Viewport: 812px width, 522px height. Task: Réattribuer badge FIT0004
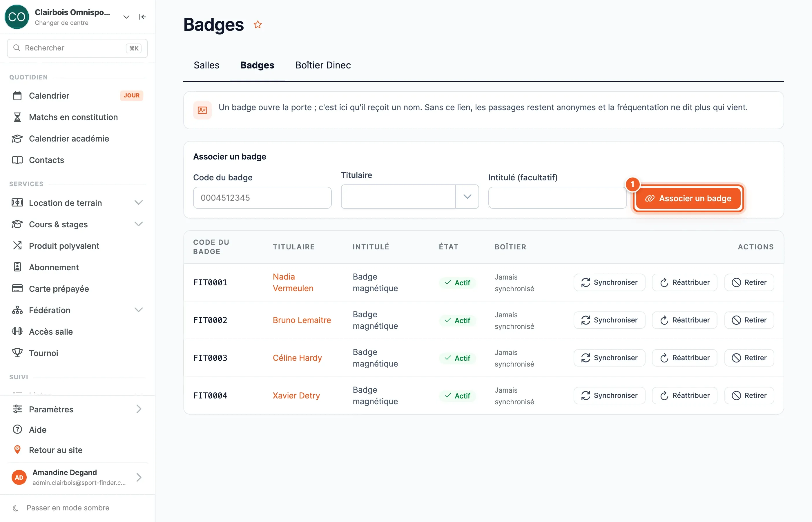click(x=684, y=396)
